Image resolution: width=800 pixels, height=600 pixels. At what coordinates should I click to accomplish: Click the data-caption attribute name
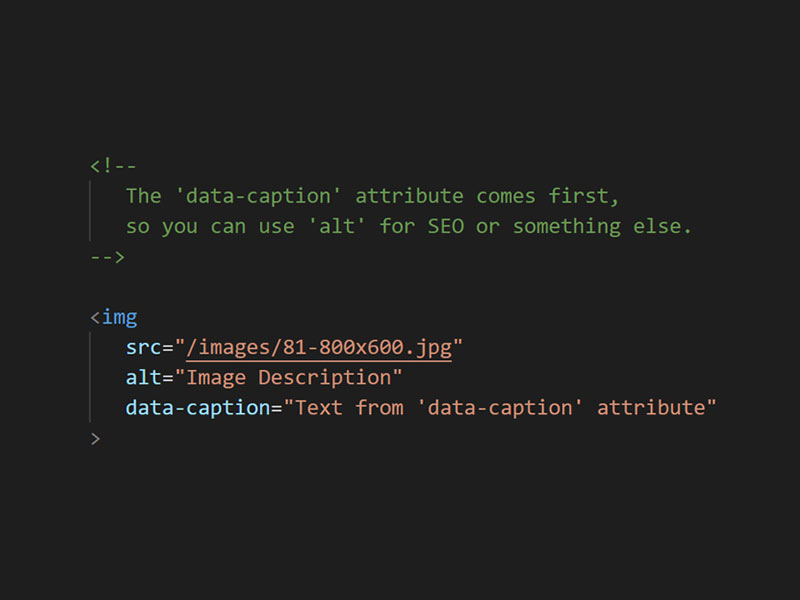tap(198, 408)
